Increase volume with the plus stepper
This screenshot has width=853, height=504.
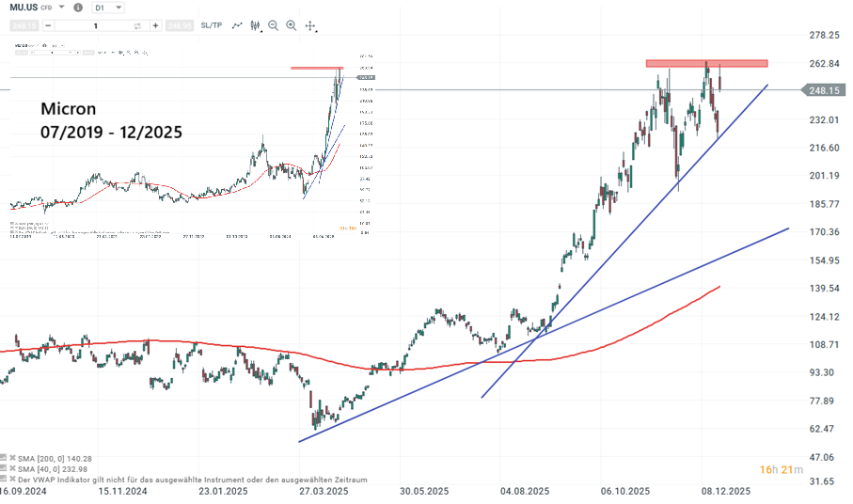coord(155,25)
